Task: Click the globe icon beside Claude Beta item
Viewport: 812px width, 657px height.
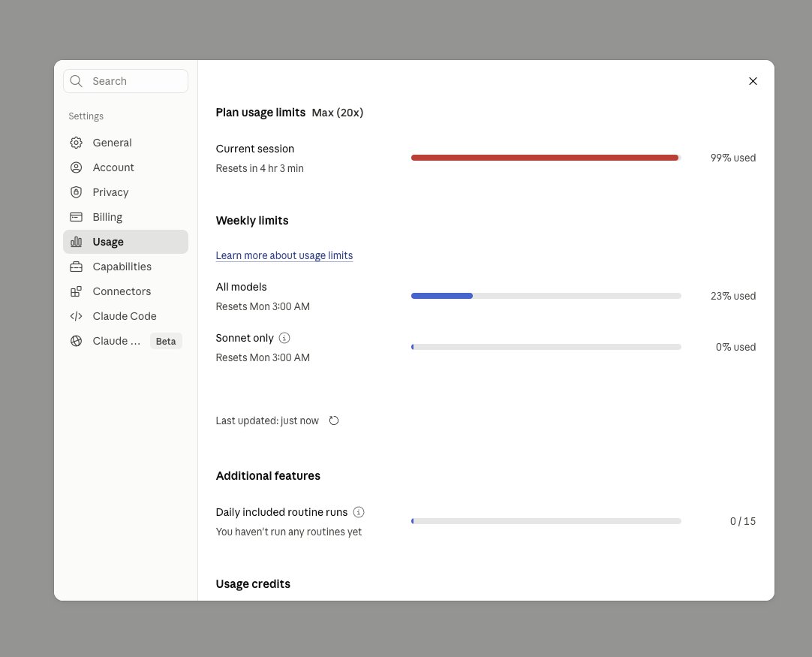Action: [x=76, y=341]
